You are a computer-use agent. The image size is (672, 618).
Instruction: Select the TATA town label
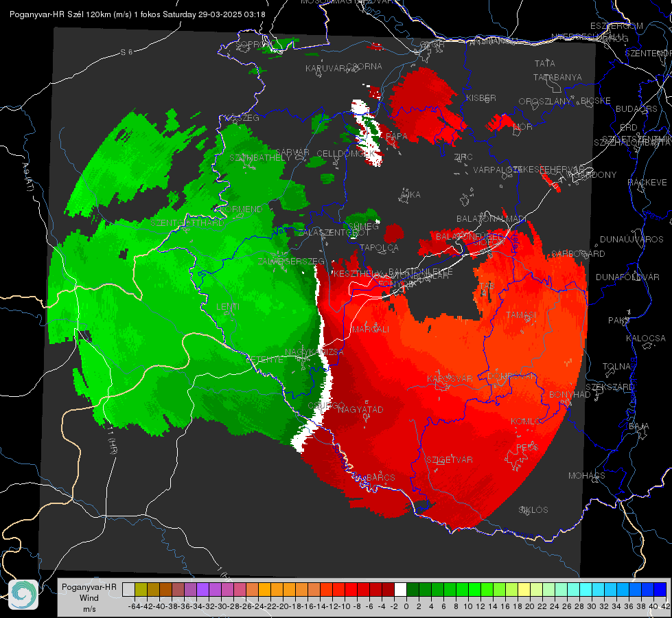click(x=545, y=63)
